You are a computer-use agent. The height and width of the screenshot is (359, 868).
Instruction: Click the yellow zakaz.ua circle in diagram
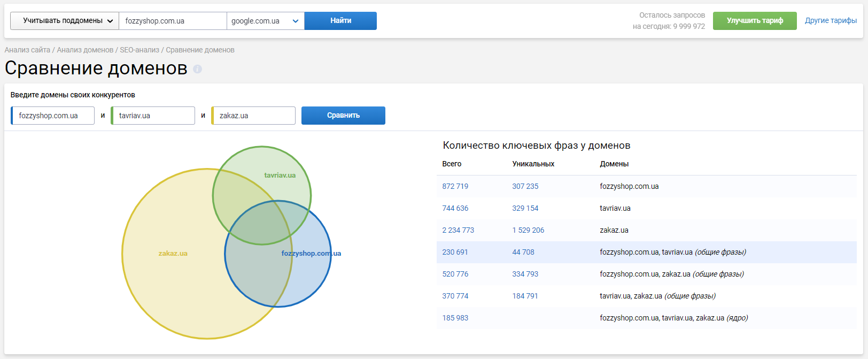[x=173, y=254]
